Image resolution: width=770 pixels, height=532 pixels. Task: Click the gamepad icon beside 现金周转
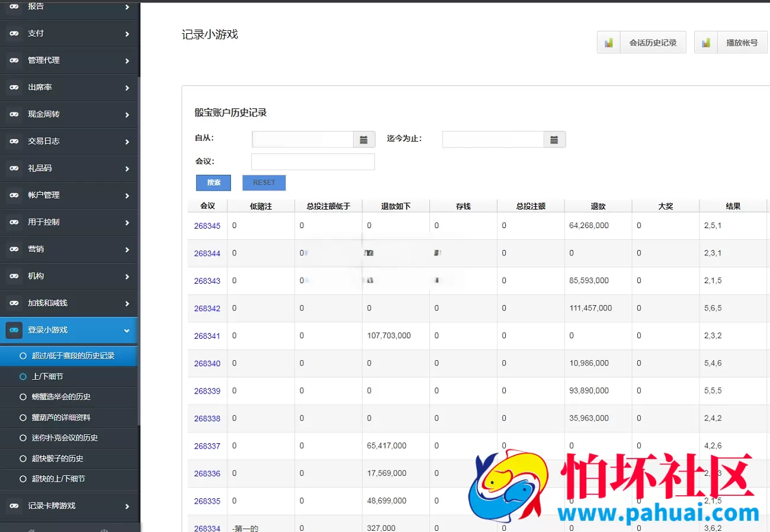14,114
